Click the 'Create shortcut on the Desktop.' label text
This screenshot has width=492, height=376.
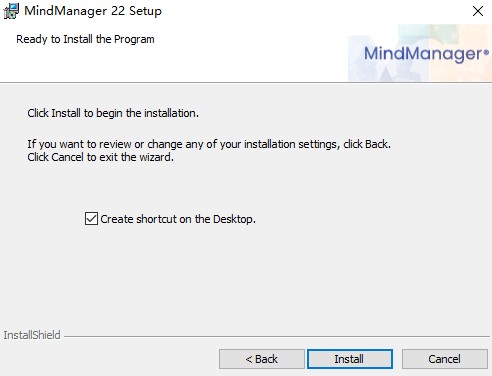tap(178, 219)
